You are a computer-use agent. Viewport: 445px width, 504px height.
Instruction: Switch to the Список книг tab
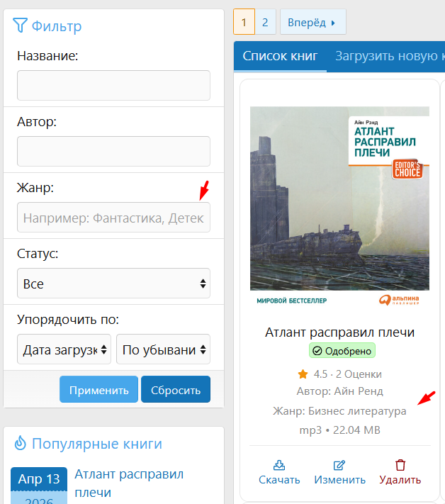pos(280,56)
